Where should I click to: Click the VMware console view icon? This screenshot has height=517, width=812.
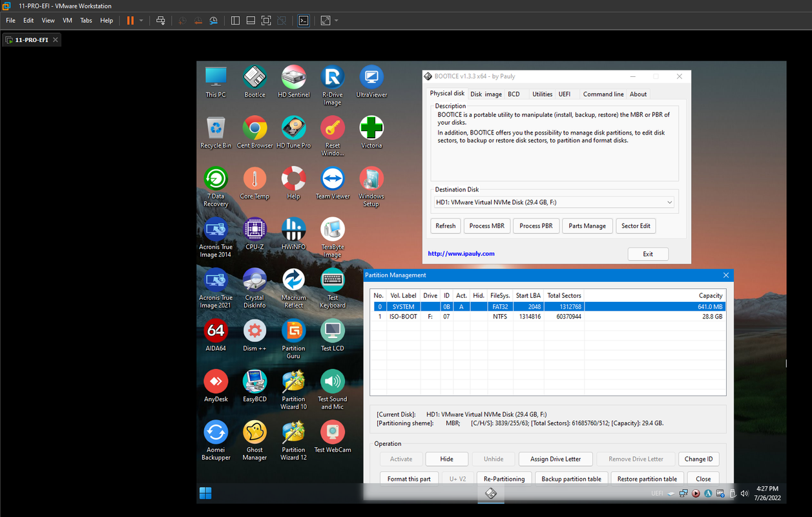(304, 21)
